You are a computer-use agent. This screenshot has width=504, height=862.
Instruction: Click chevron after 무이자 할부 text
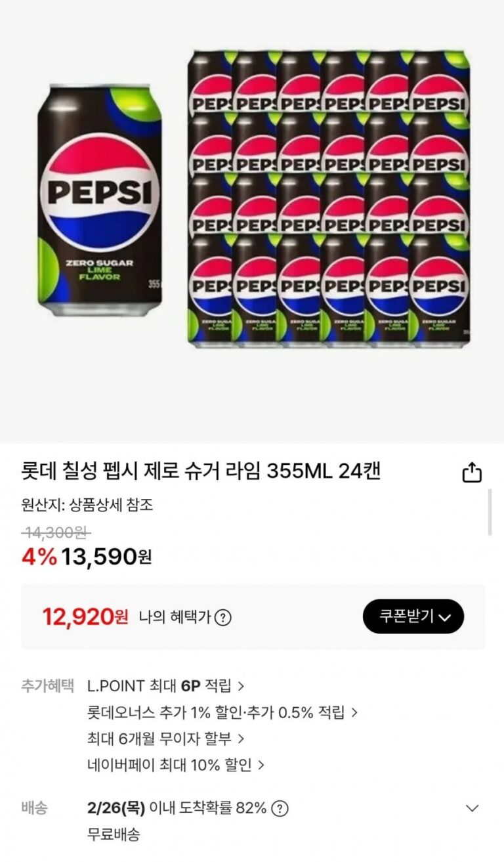click(241, 739)
